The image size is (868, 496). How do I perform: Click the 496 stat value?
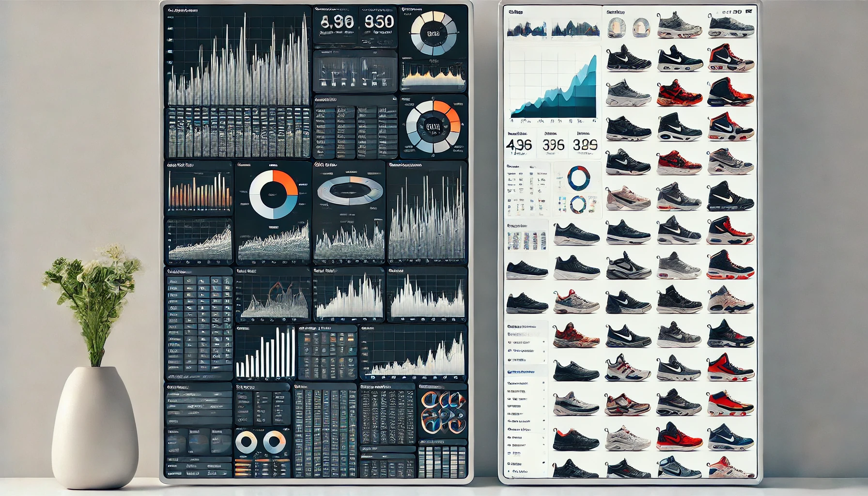(x=519, y=145)
